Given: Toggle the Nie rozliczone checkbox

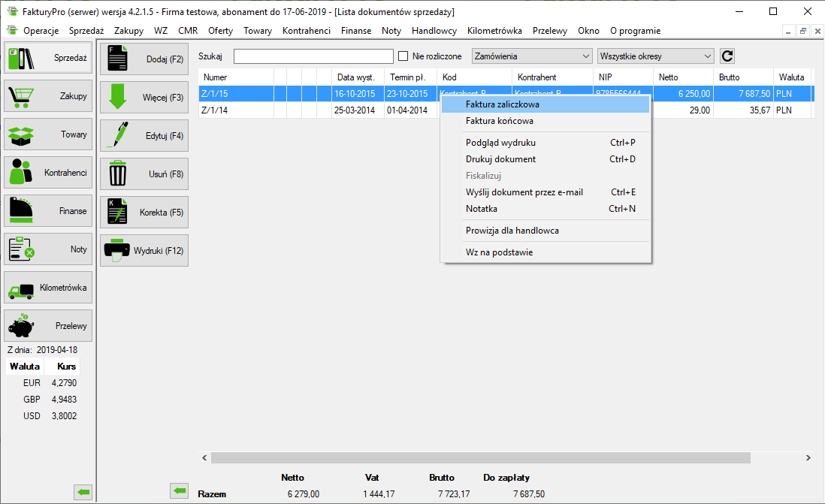Looking at the screenshot, I should 403,56.
